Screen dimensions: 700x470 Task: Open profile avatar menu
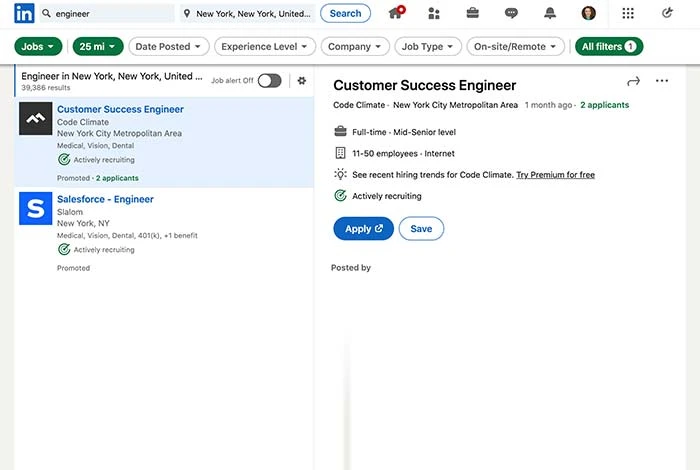589,13
